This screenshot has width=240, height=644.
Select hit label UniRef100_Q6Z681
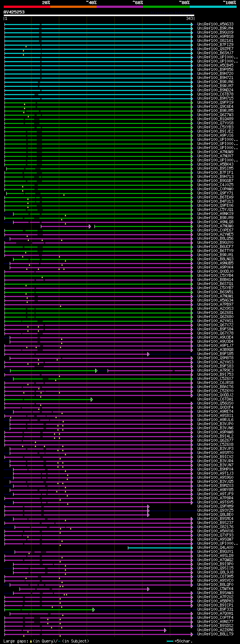click(215, 313)
